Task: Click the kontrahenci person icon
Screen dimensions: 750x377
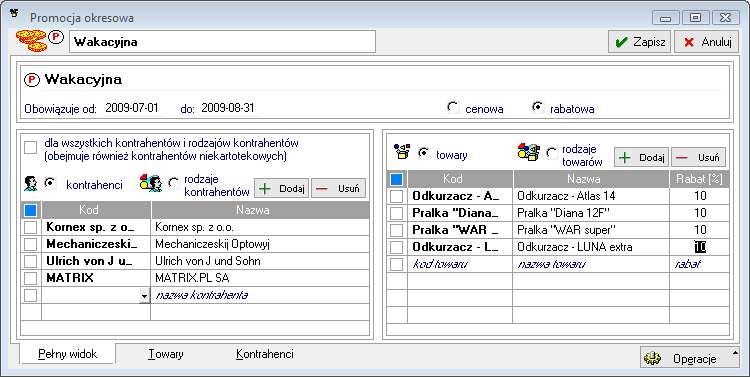Action: click(x=31, y=184)
